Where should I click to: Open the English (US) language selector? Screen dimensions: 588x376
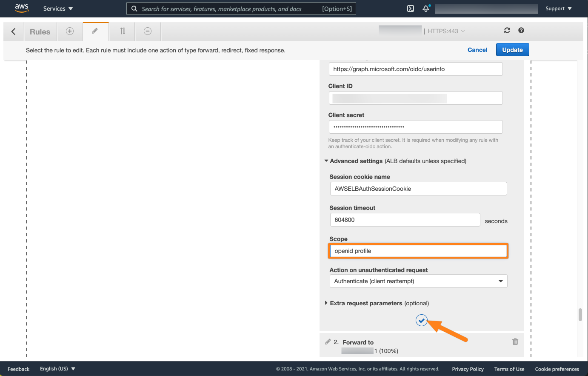pyautogui.click(x=57, y=369)
